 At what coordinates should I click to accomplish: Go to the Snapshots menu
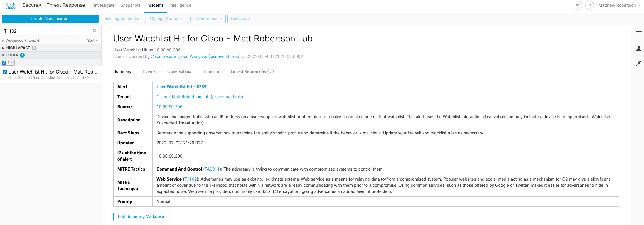click(x=130, y=5)
